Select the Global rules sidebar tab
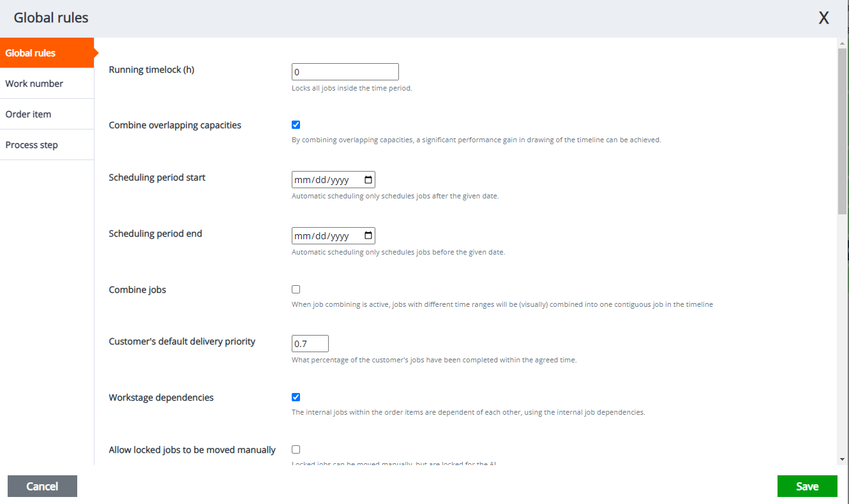Viewport: 849px width, 504px height. (31, 53)
